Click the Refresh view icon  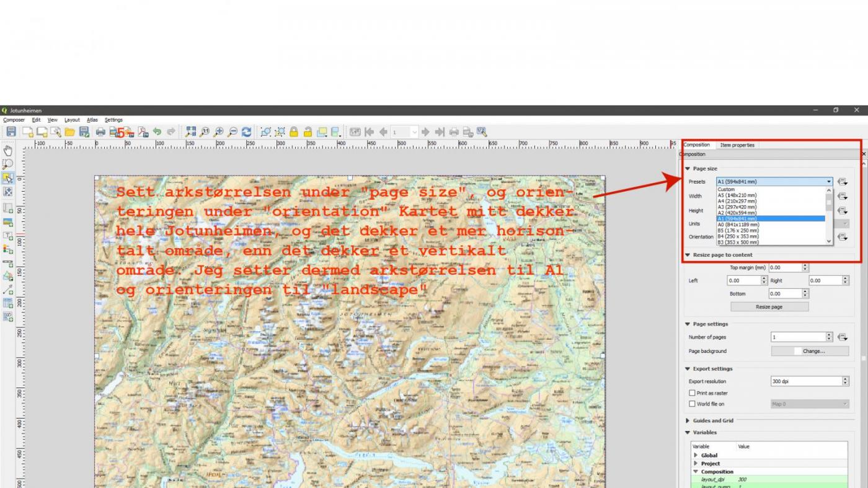point(246,132)
